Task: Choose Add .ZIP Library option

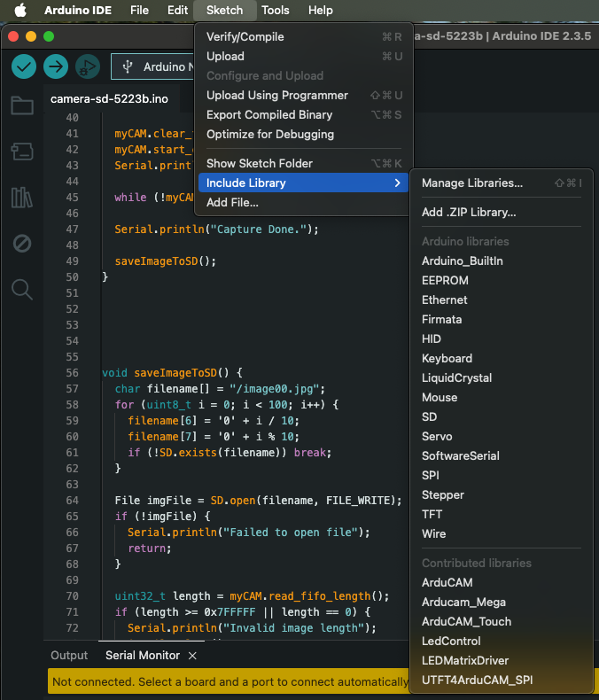Action: pyautogui.click(x=468, y=213)
